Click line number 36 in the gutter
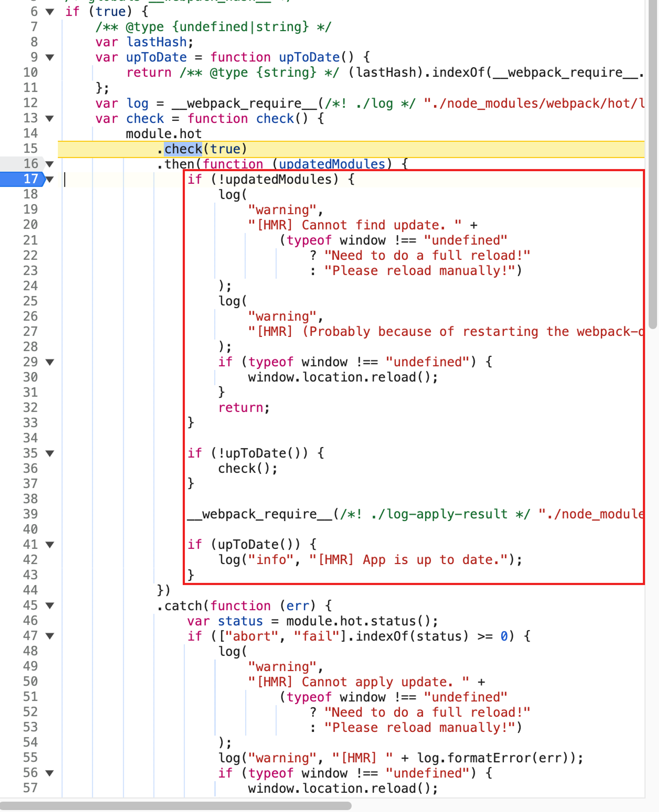The height and width of the screenshot is (812, 659). [30, 469]
